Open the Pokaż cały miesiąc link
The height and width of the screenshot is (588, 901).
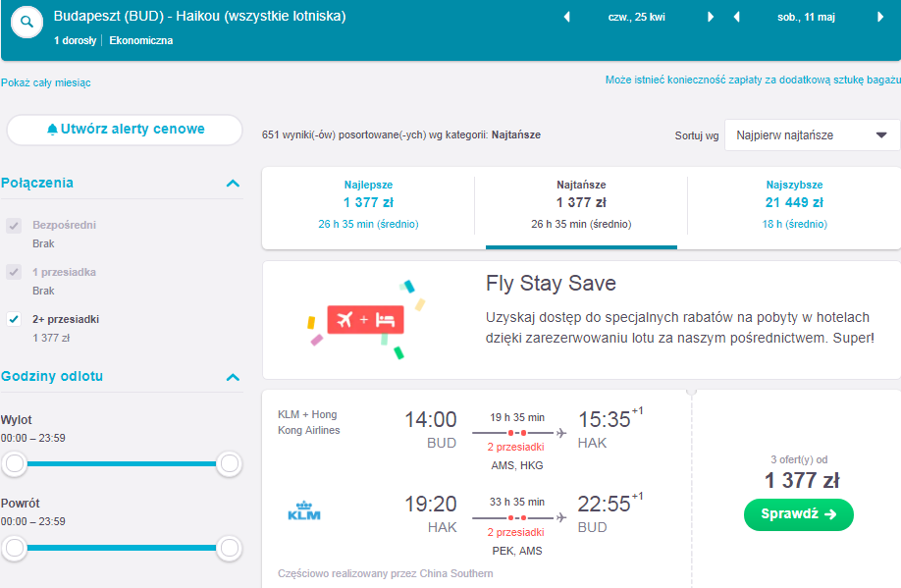(x=46, y=82)
